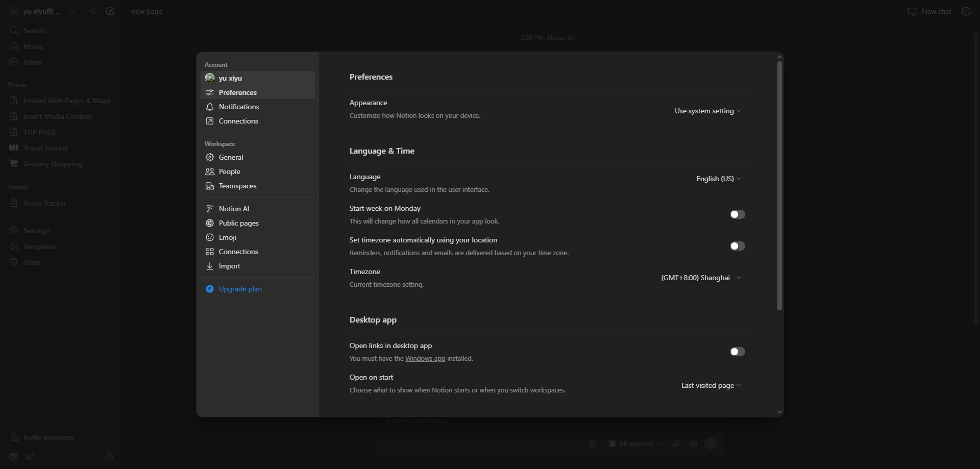Click the yu xiyu avatar image
Image resolution: width=980 pixels, height=469 pixels.
pos(210,78)
